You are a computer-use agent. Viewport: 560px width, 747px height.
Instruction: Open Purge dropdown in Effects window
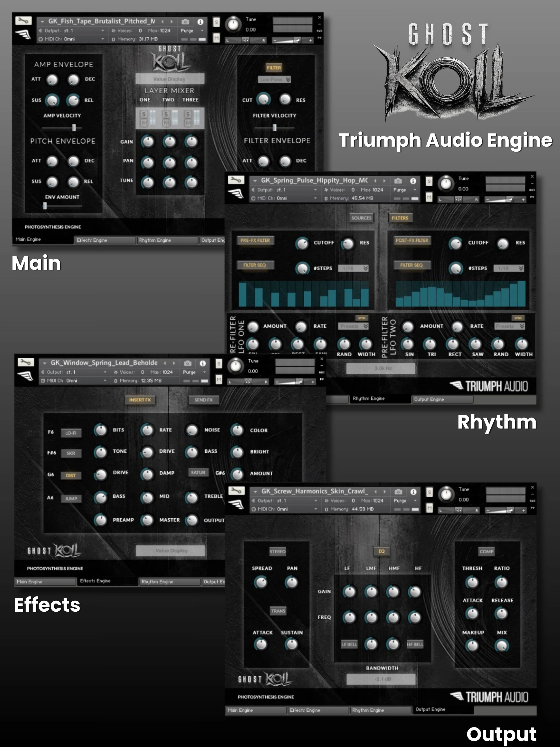pyautogui.click(x=194, y=372)
